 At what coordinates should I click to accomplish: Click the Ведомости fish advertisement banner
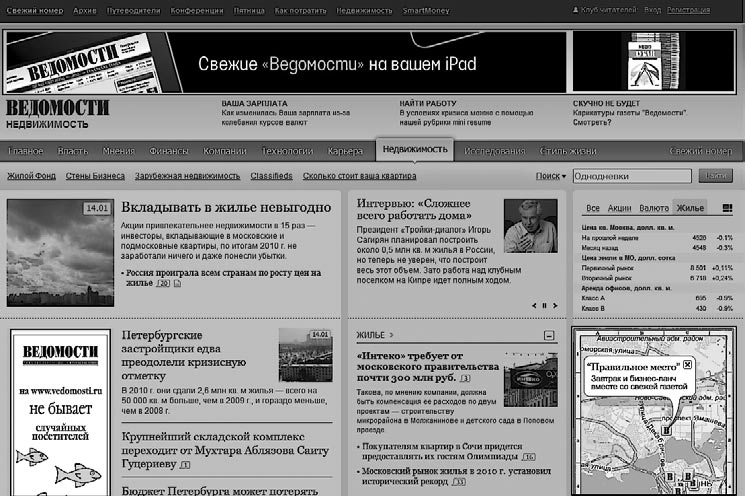[x=60, y=412]
